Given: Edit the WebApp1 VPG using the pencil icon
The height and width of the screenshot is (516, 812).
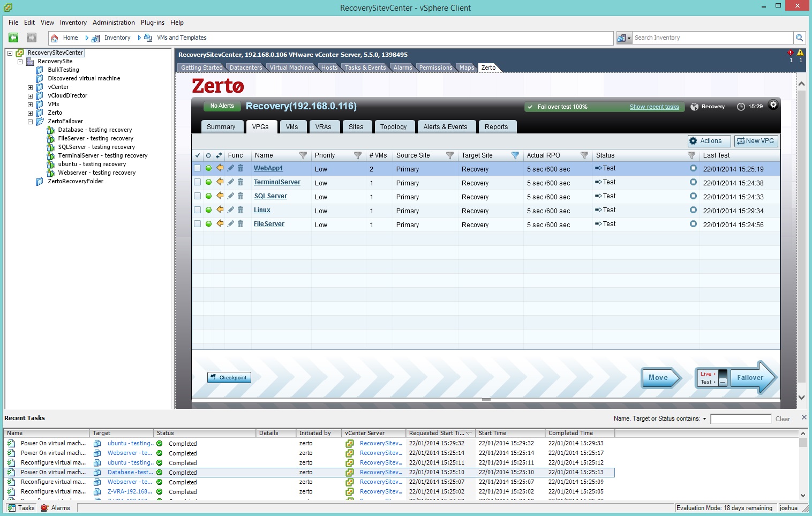Looking at the screenshot, I should 230,168.
